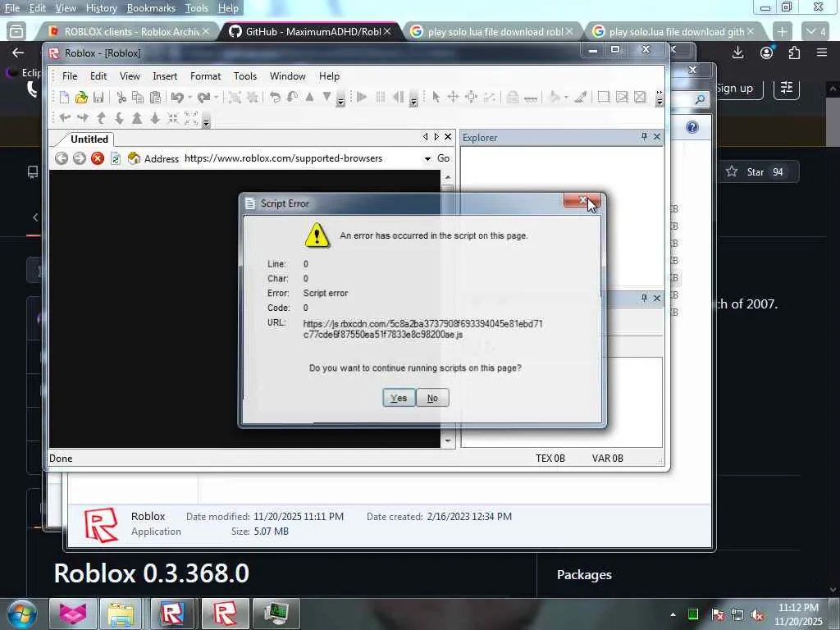The image size is (840, 630).
Task: Expand the camera toolbar overflow options
Action: 206,120
